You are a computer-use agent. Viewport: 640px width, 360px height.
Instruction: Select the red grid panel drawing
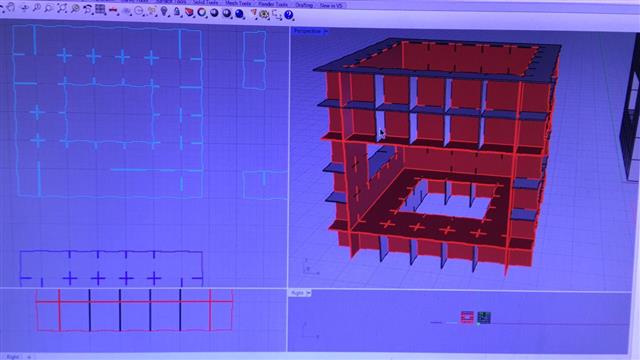click(x=134, y=310)
